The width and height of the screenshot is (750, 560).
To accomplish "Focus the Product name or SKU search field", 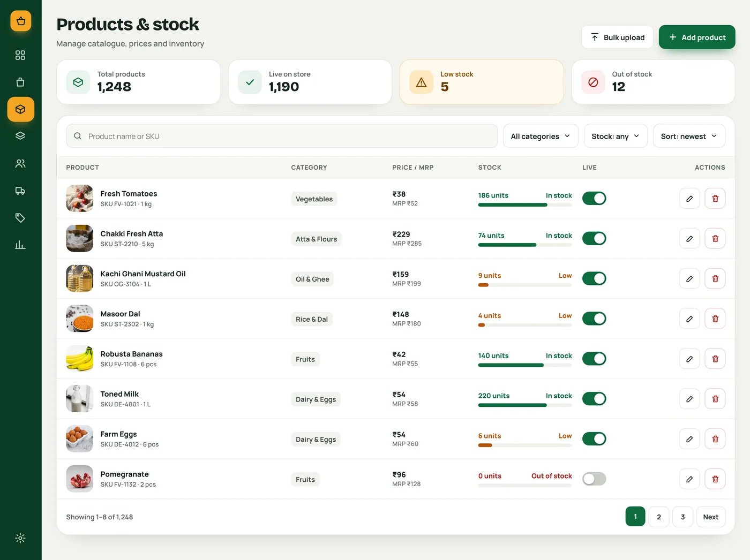I will pyautogui.click(x=282, y=136).
